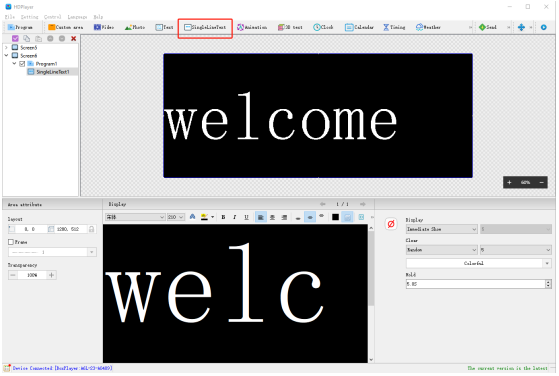Image resolution: width=559 pixels, height=376 pixels.
Task: Go to previous page arrow in Display header
Action: coord(322,204)
